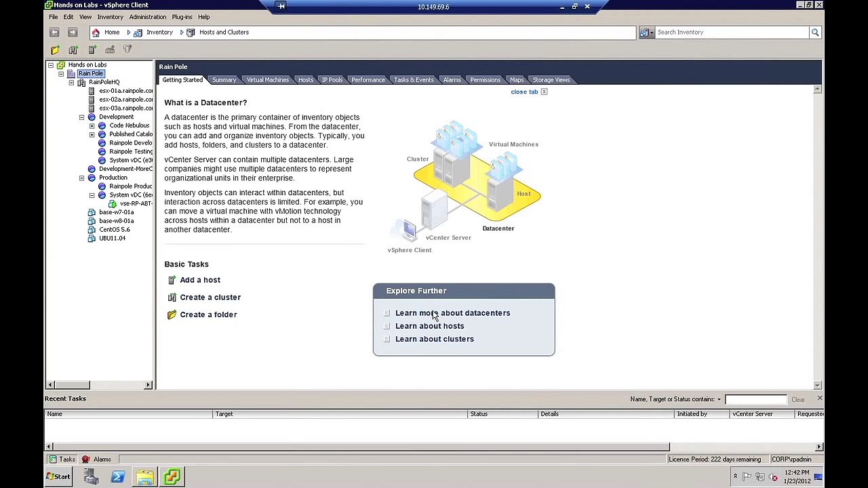Open PowerShell from the taskbar

pos(117,476)
